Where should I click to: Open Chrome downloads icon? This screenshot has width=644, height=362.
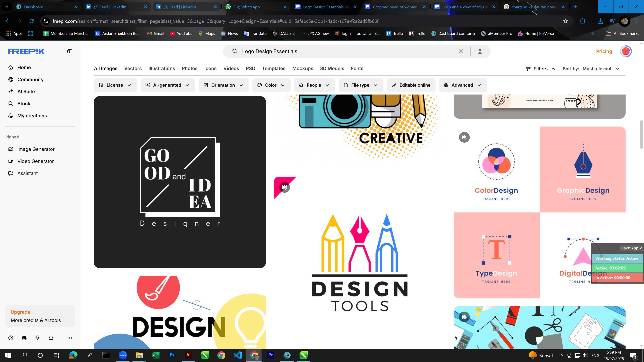click(600, 21)
